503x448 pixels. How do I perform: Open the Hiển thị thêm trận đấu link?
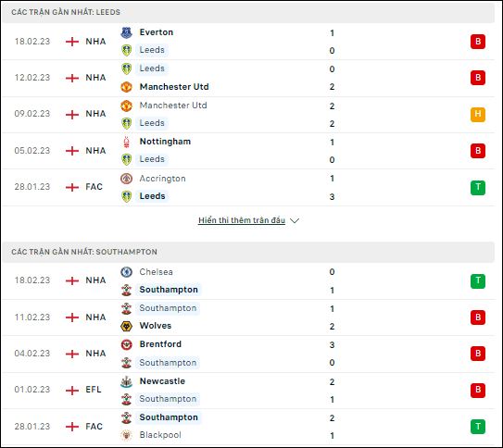coord(242,220)
